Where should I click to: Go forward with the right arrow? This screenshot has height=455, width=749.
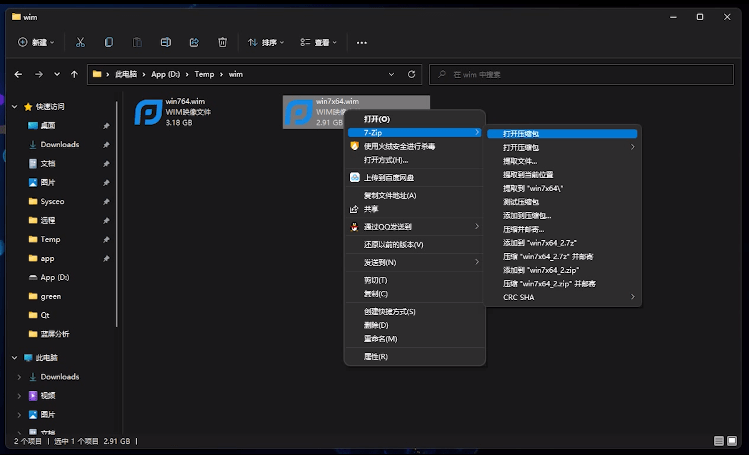coord(39,74)
